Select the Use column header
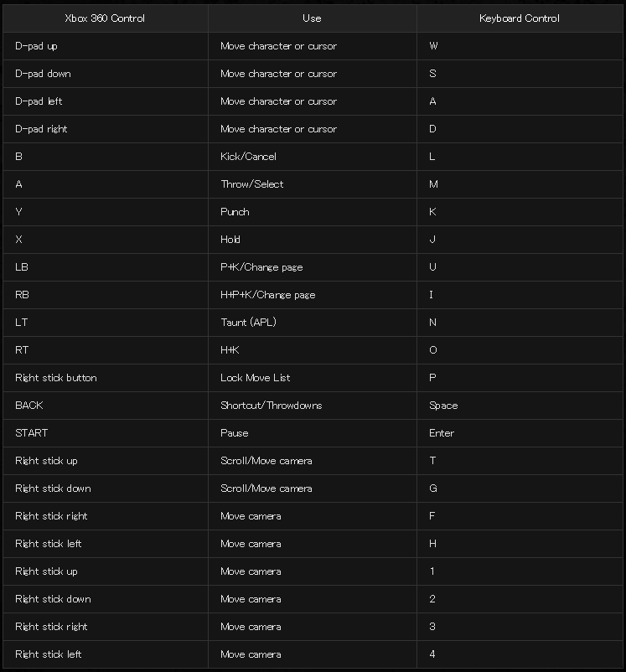 click(312, 18)
